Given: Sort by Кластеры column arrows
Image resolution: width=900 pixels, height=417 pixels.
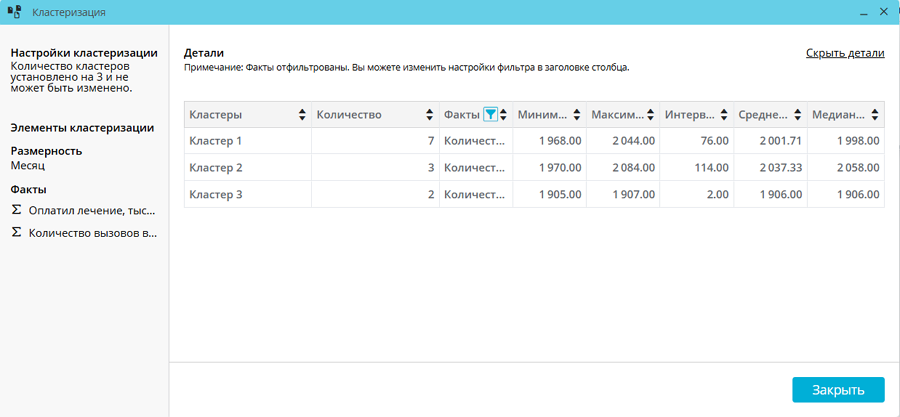Looking at the screenshot, I should [x=303, y=115].
